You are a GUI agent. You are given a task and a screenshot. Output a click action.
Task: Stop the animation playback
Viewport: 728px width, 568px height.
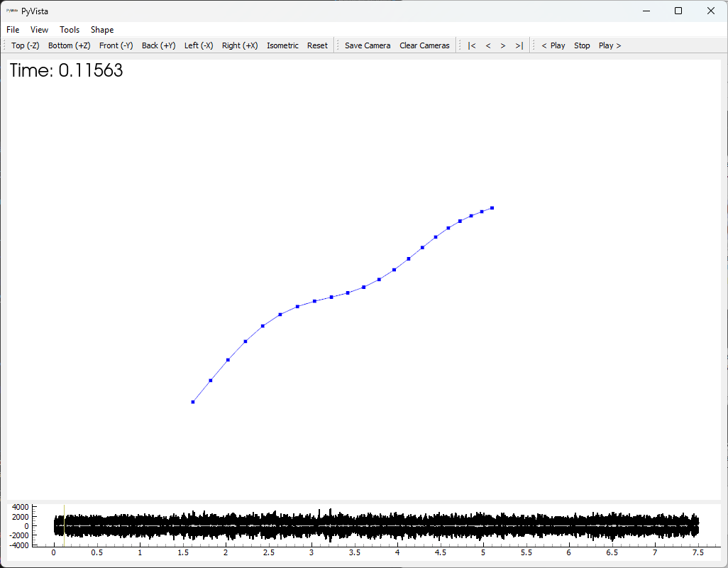tap(582, 45)
